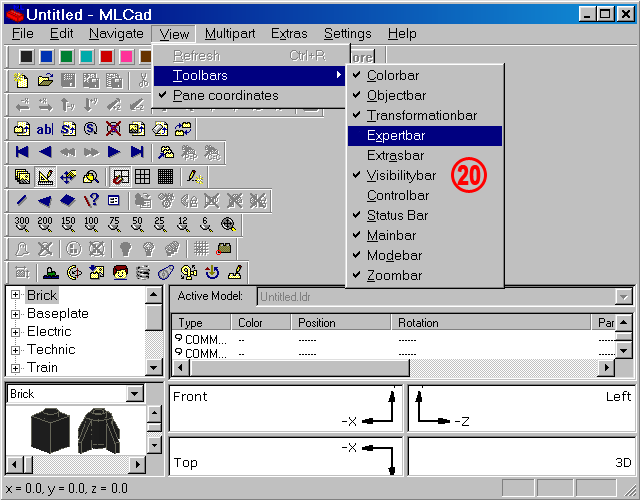Open the Settings menu

point(347,33)
